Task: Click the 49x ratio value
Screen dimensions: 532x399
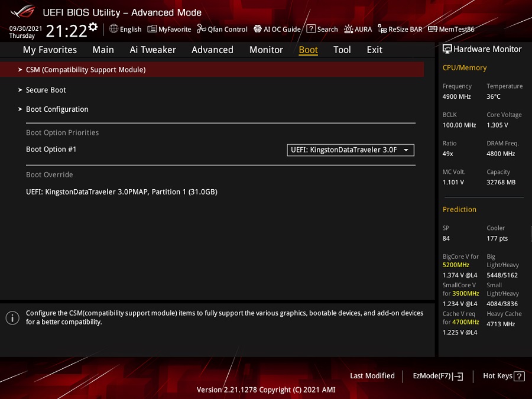Action: (x=447, y=154)
